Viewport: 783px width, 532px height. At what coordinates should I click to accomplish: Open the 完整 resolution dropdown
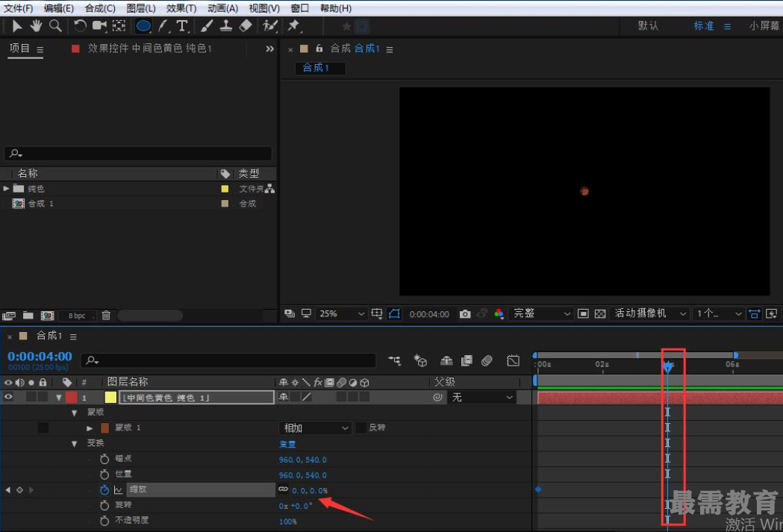(x=541, y=314)
